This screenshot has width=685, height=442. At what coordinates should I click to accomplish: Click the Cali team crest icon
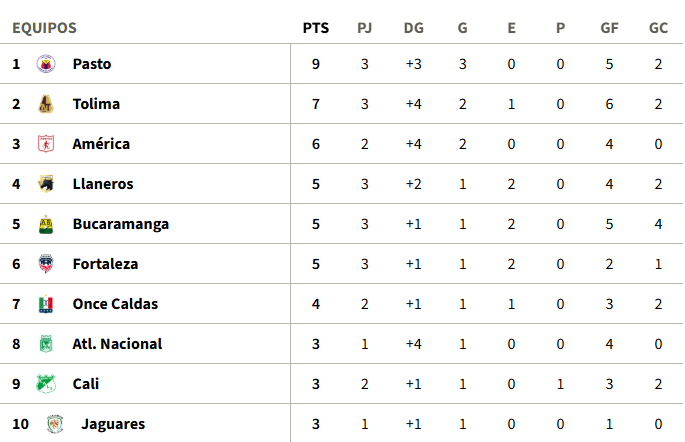[44, 384]
